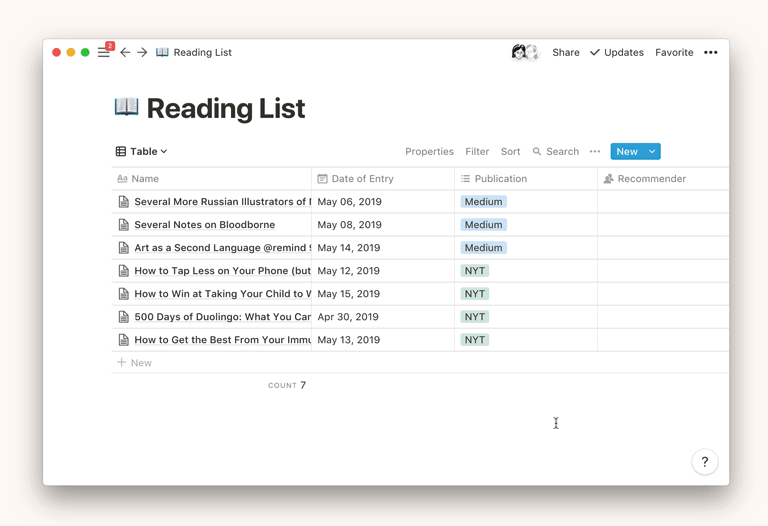Click the Medium tag in the first row
This screenshot has height=526, width=768.
tap(483, 202)
